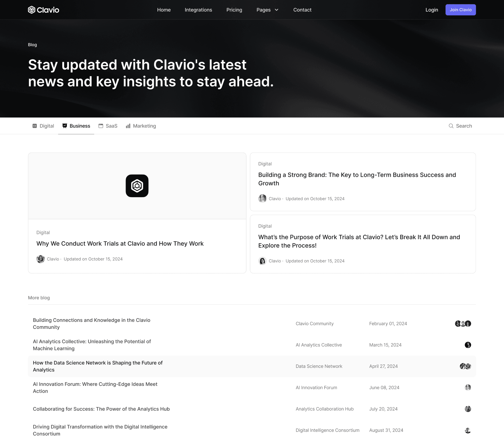This screenshot has width=504, height=442.
Task: Open article Why We Conduct Work Trials at Clavio
Action: click(120, 244)
